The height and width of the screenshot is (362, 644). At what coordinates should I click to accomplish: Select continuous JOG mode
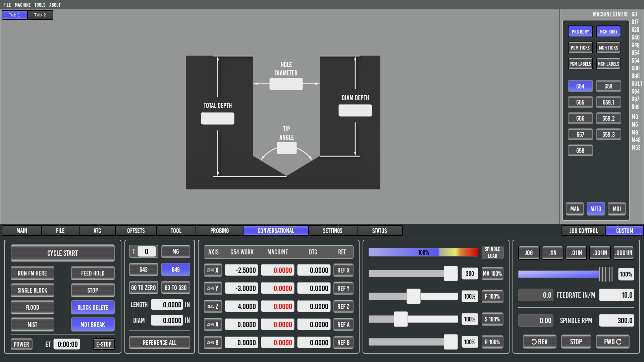[x=529, y=253]
